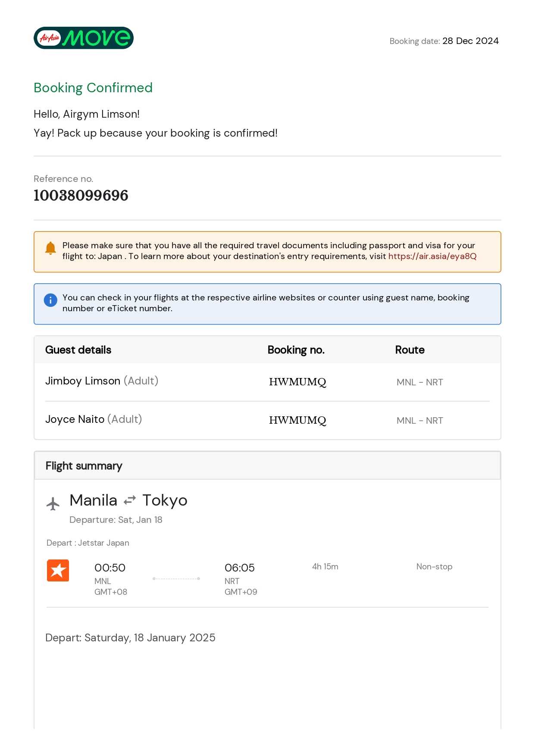This screenshot has width=535, height=756.
Task: Click the Jimboy Limson guest name
Action: [83, 381]
